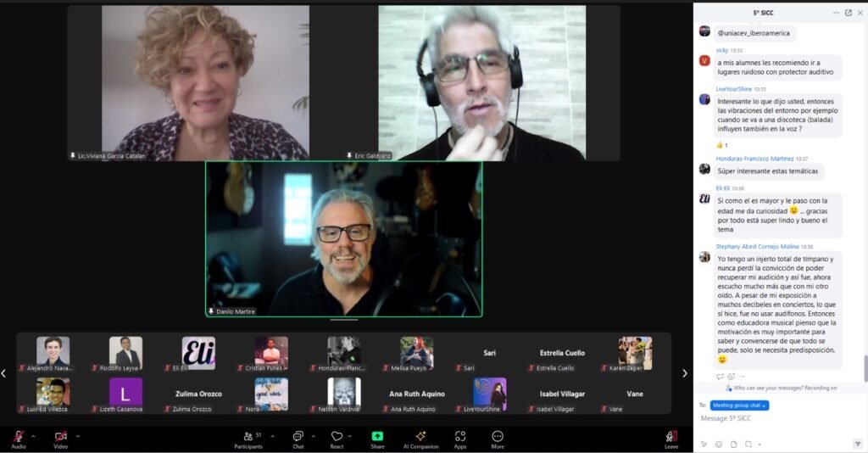Click the 'Súper interesante estas temáticas' message
Image resolution: width=868 pixels, height=453 pixels.
coord(768,171)
